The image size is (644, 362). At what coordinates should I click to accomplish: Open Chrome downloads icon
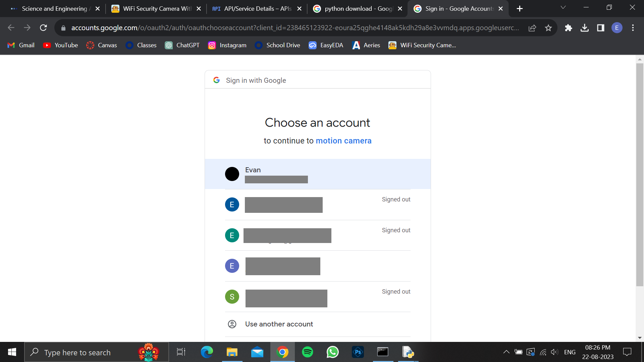click(x=585, y=28)
